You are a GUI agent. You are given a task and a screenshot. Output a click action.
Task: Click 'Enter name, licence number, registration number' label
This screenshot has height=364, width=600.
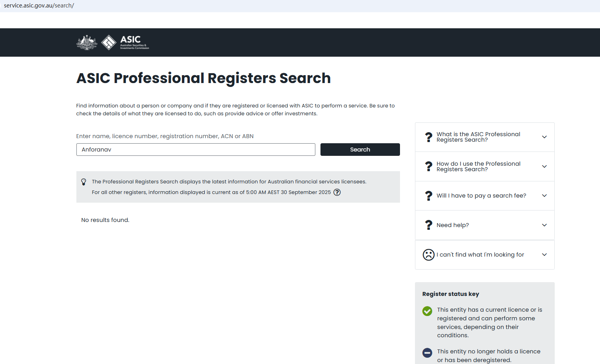pyautogui.click(x=165, y=136)
